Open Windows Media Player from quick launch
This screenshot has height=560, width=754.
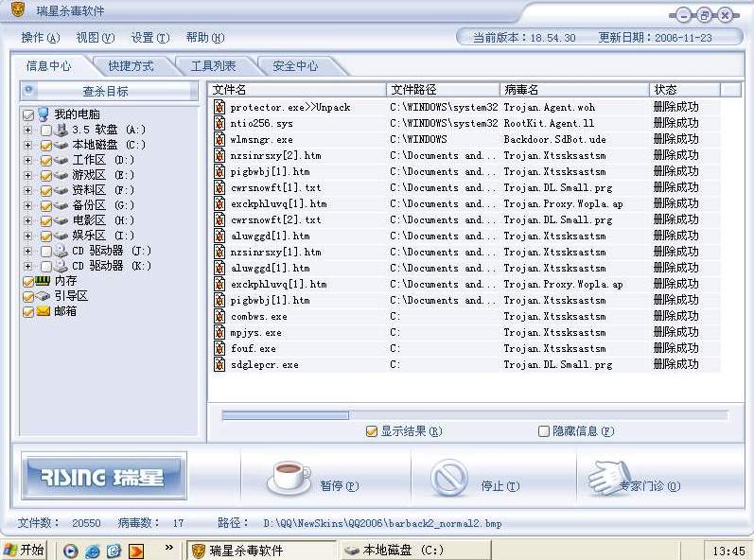(x=70, y=551)
